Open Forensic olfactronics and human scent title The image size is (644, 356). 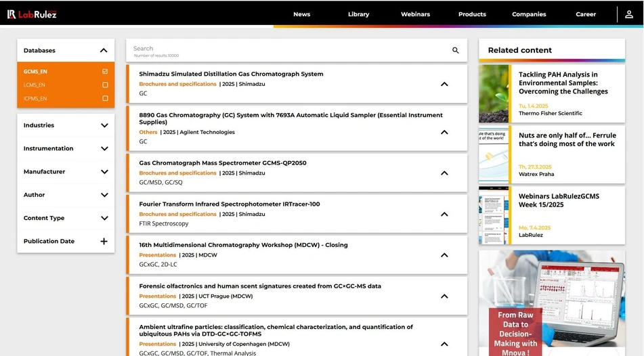click(x=260, y=286)
